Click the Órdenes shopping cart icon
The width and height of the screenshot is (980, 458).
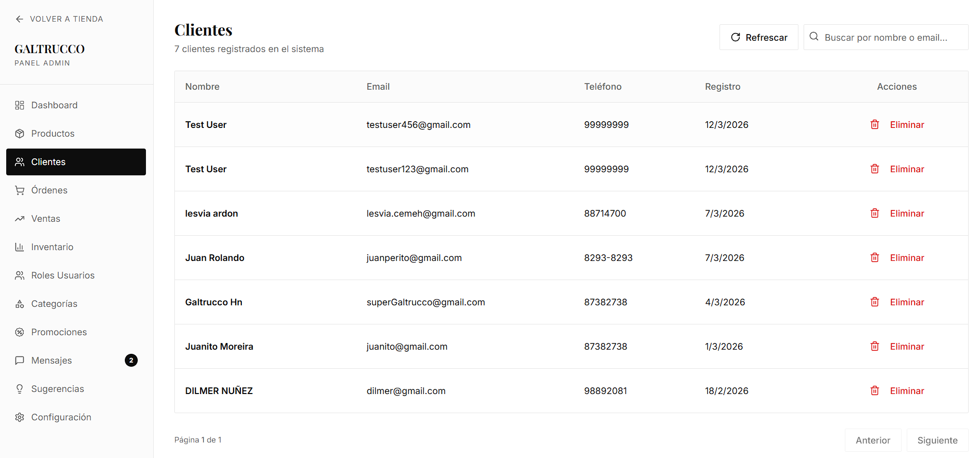coord(20,190)
